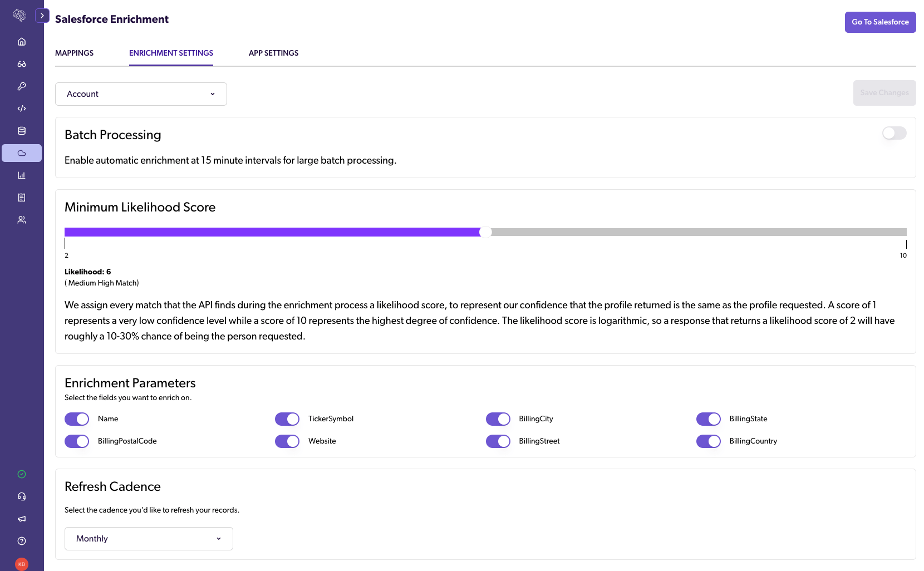The image size is (924, 571).
Task: Click the headset support icon
Action: click(x=22, y=496)
